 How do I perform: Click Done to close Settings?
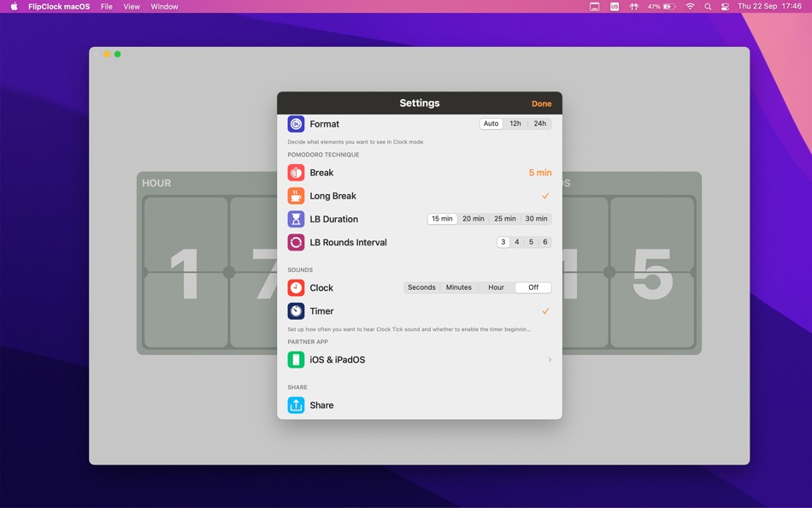[x=541, y=103]
